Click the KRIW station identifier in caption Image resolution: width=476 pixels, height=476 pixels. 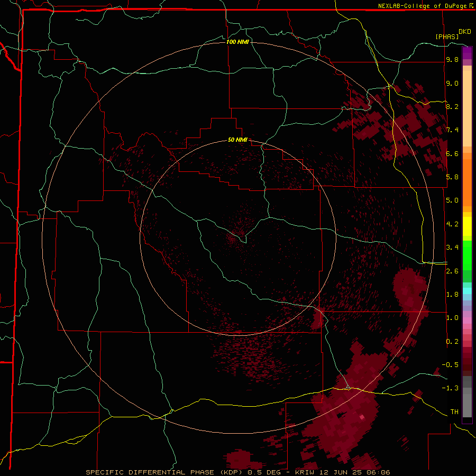click(x=305, y=472)
